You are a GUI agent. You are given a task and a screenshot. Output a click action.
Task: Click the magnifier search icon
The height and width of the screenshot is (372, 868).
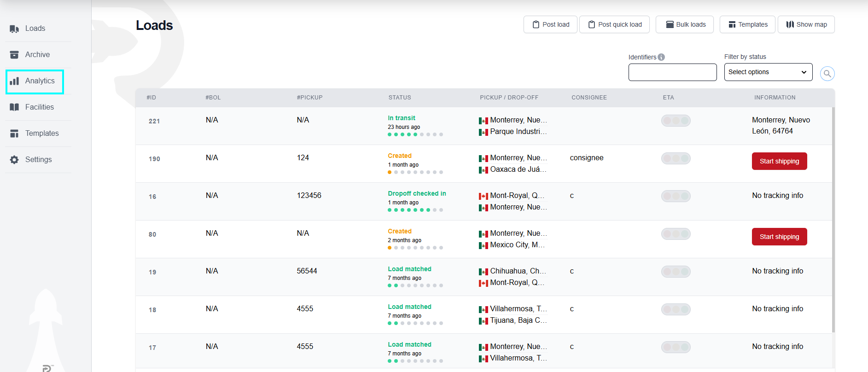point(827,74)
